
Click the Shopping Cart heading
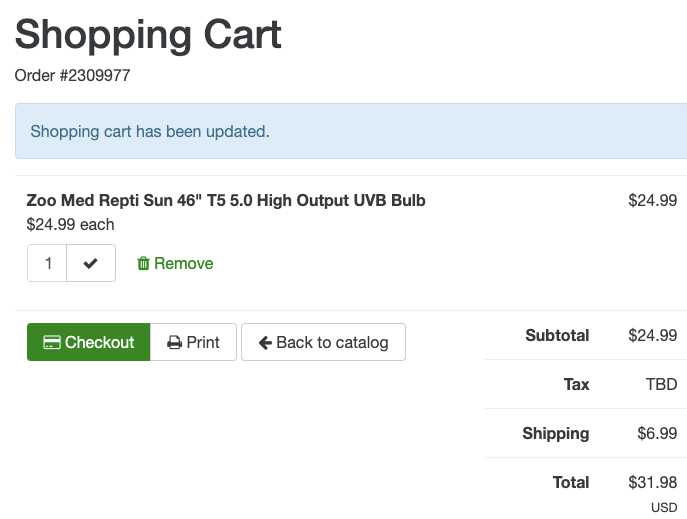tap(148, 34)
